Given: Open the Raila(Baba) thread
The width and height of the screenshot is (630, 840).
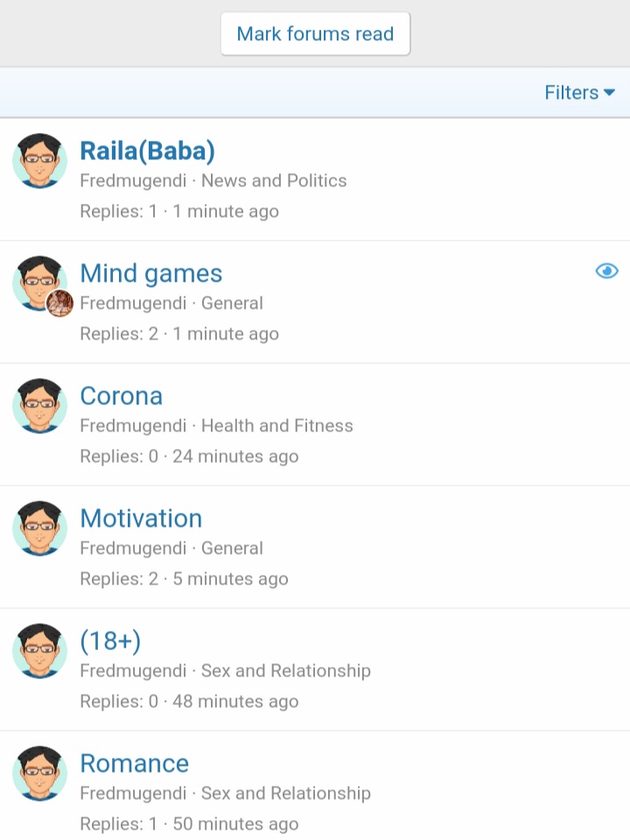Looking at the screenshot, I should (147, 150).
